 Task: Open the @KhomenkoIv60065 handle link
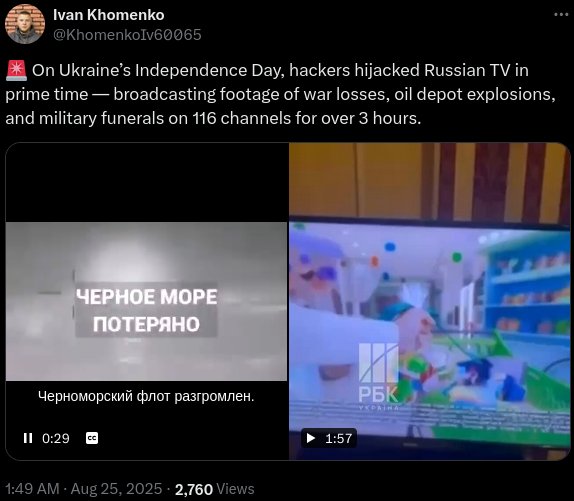tap(127, 35)
